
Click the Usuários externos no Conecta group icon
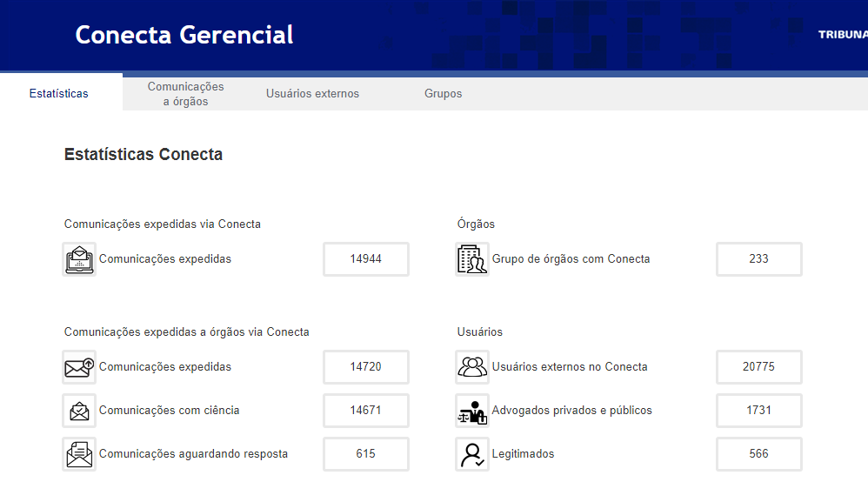coord(471,366)
